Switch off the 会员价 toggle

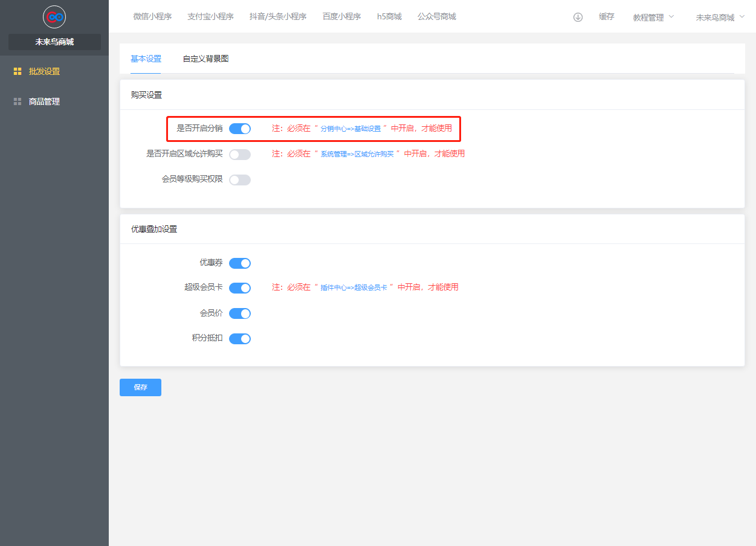pos(240,313)
